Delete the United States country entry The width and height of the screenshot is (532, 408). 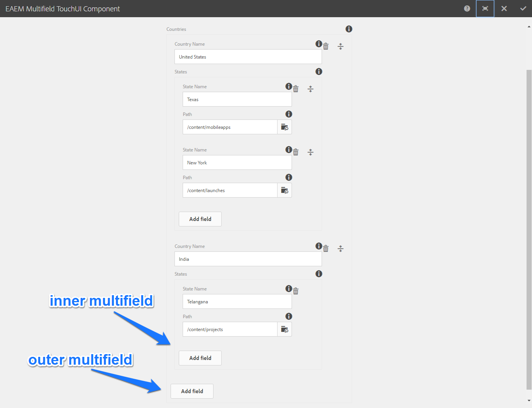click(x=326, y=46)
